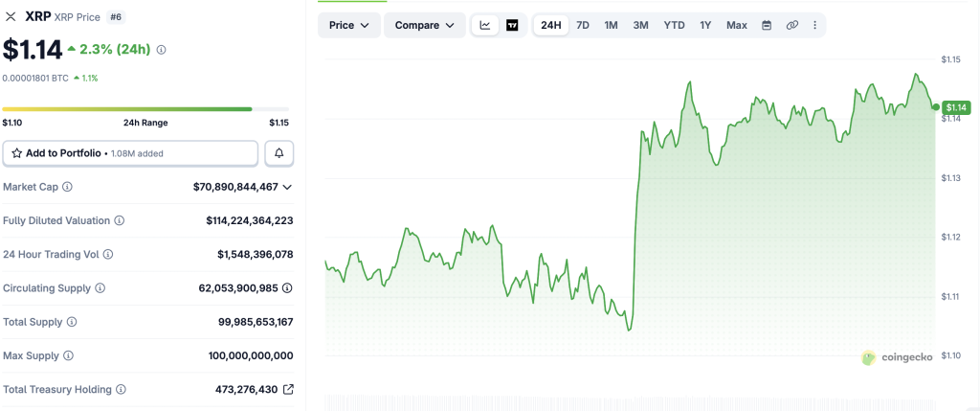Open the Compare dropdown

pos(424,25)
